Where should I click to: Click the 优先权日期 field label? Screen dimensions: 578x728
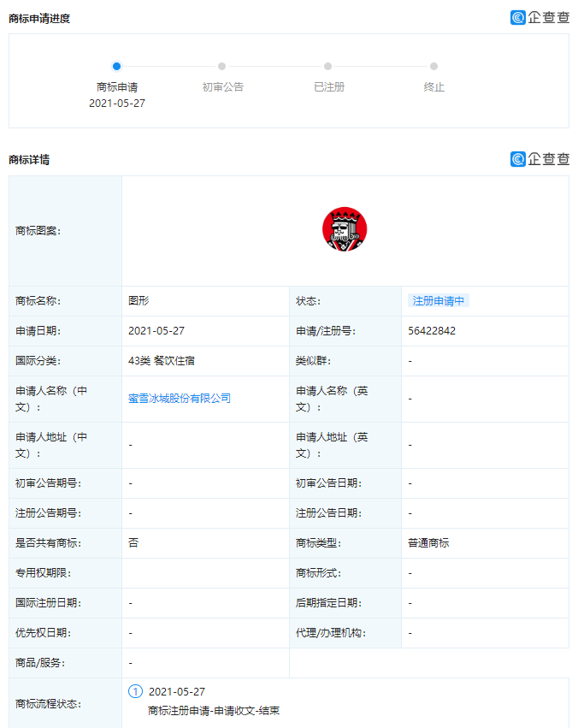[43, 633]
